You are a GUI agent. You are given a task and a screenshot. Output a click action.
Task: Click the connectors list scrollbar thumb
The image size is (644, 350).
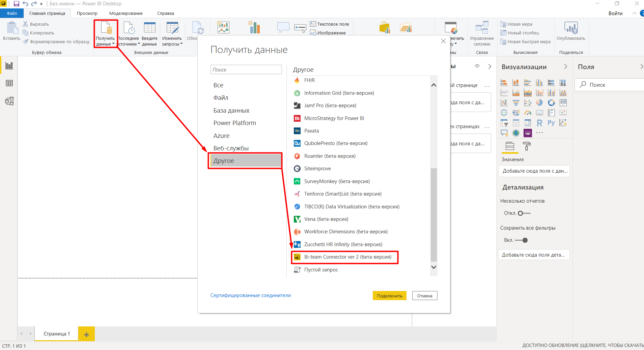(x=434, y=215)
